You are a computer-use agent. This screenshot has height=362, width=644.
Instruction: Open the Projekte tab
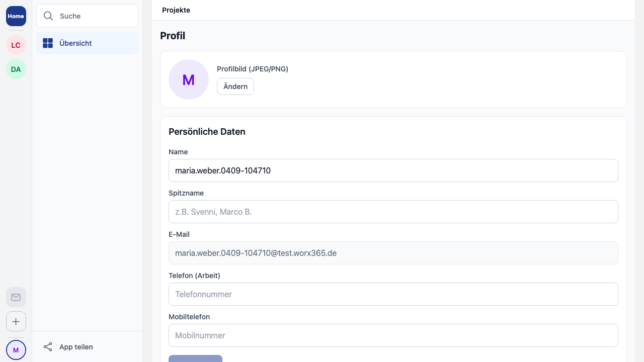[176, 10]
